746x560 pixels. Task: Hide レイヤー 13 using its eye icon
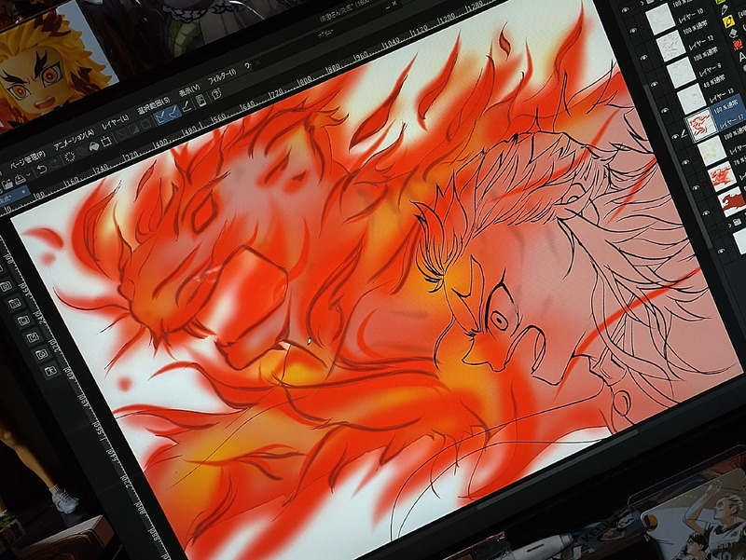click(x=665, y=110)
